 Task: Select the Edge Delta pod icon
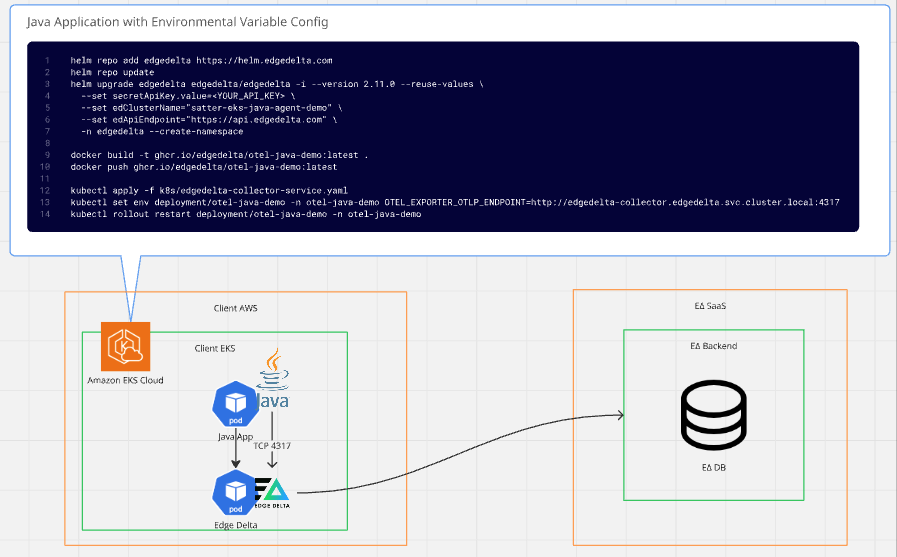point(236,491)
